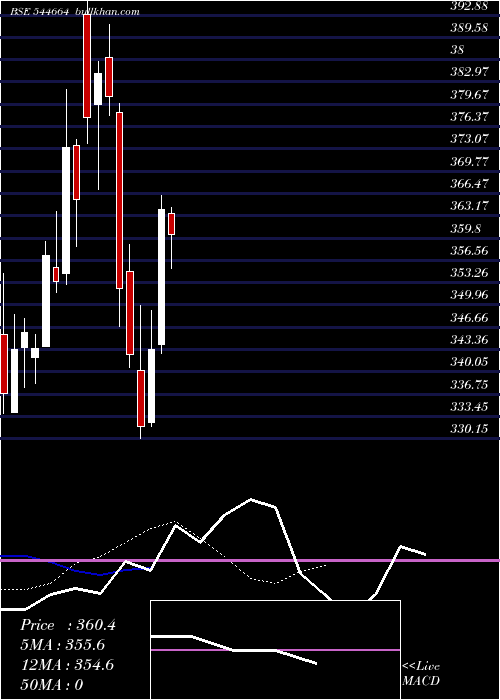Viewport: 500px width, 700px height.
Task: Select the 373.07 price axis label
Action: tap(469, 139)
